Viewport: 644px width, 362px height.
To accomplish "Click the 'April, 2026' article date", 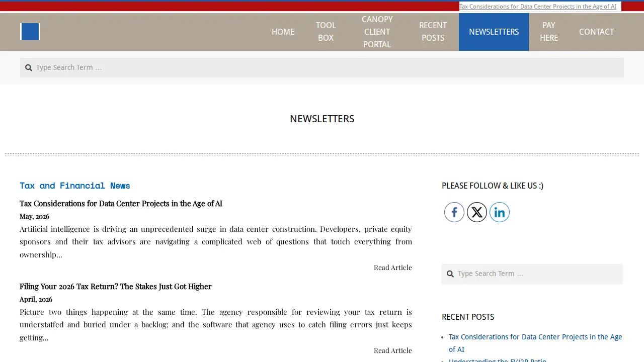I will point(36,300).
